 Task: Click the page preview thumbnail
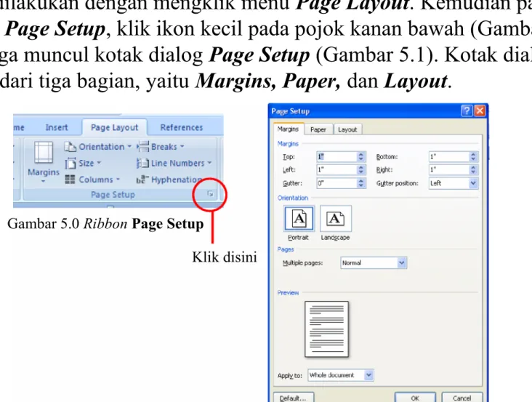coord(326,329)
